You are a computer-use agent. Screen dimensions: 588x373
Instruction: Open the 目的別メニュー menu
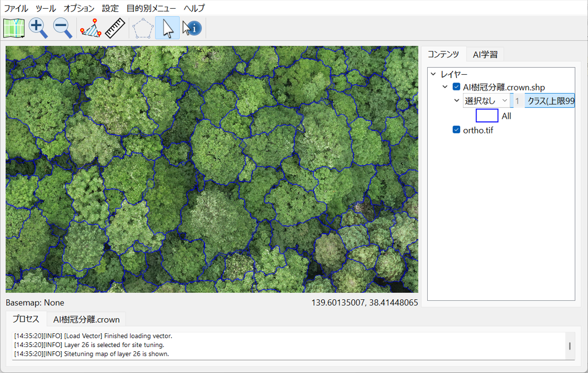(151, 8)
